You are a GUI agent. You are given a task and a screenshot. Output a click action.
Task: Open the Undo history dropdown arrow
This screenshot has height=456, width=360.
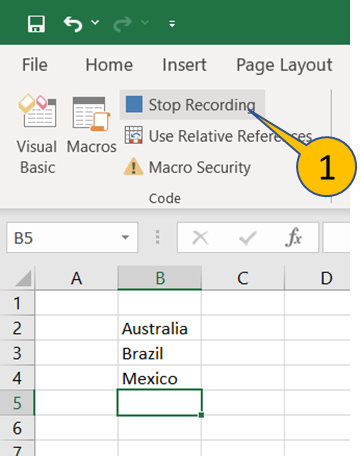95,23
